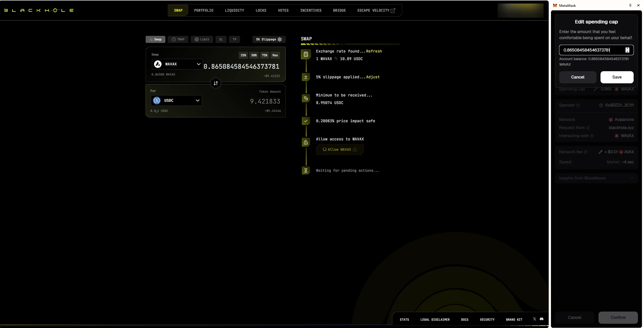The image size is (644, 328).
Task: Click the exchange rate calculator step icon
Action: coord(306,54)
